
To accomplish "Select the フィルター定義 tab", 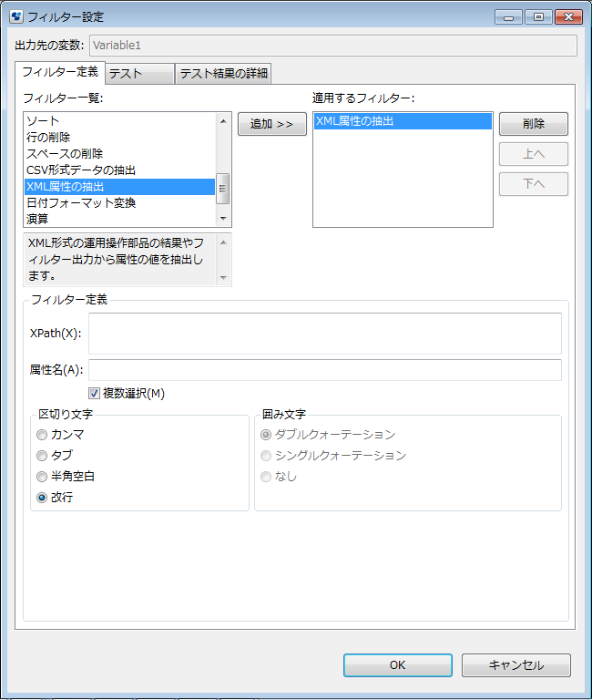I will (x=60, y=72).
